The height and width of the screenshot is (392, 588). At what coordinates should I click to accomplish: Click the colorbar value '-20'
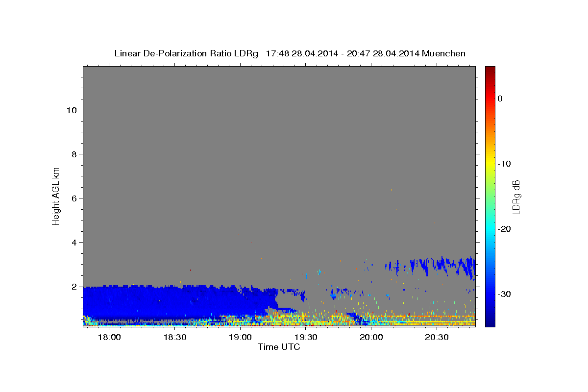tap(504, 229)
